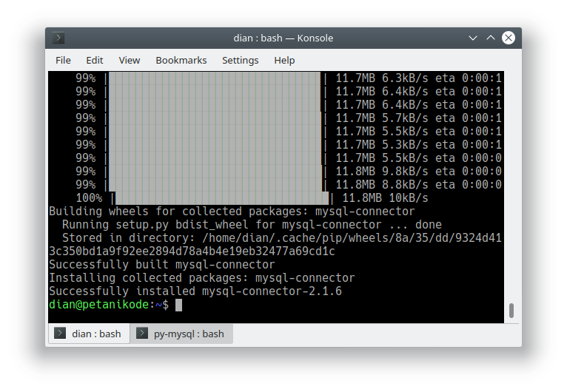Open the Bookmarks menu
567x392 pixels.
pyautogui.click(x=181, y=60)
